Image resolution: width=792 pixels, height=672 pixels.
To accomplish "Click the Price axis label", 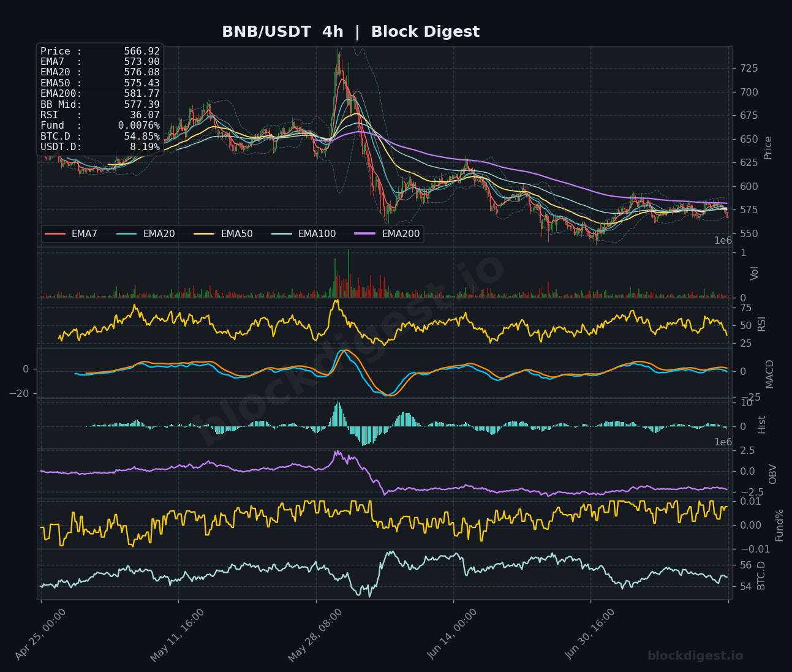I will (768, 148).
